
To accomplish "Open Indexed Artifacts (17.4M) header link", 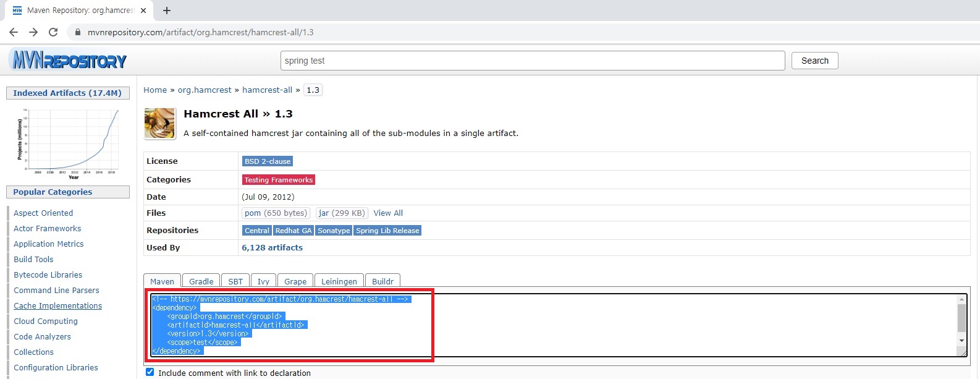I will click(x=67, y=93).
